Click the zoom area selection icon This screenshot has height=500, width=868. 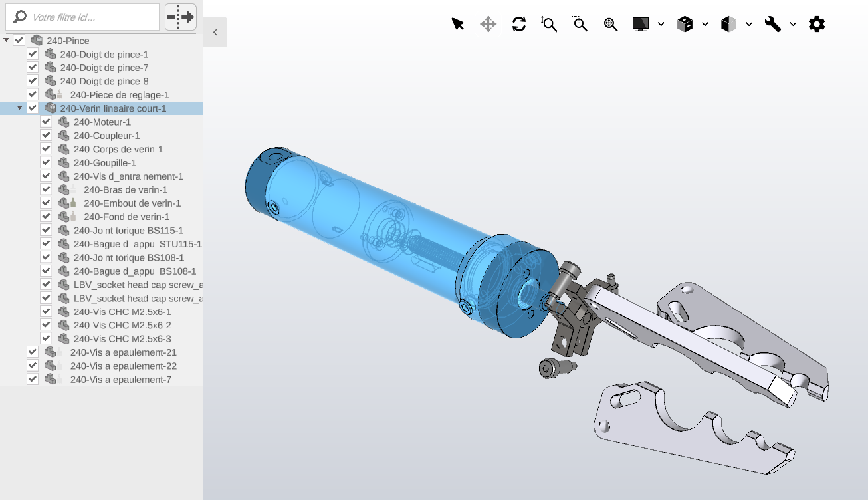(580, 25)
